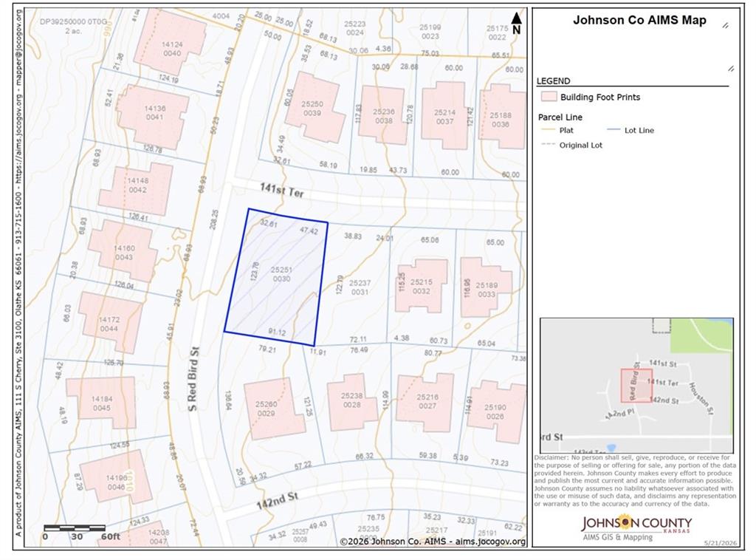Screen dimensions: 756x560
Task: Click 141st St label in overview map
Action: point(662,363)
